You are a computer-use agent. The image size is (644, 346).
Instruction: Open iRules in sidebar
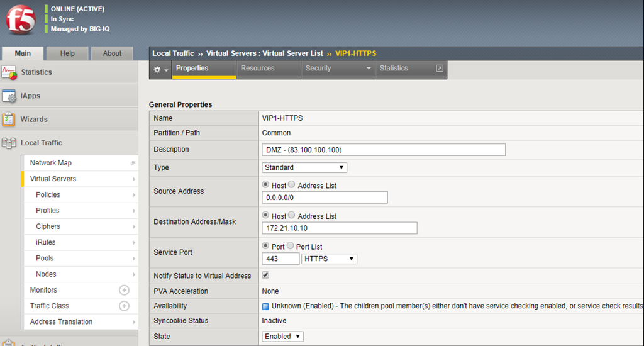click(x=45, y=242)
